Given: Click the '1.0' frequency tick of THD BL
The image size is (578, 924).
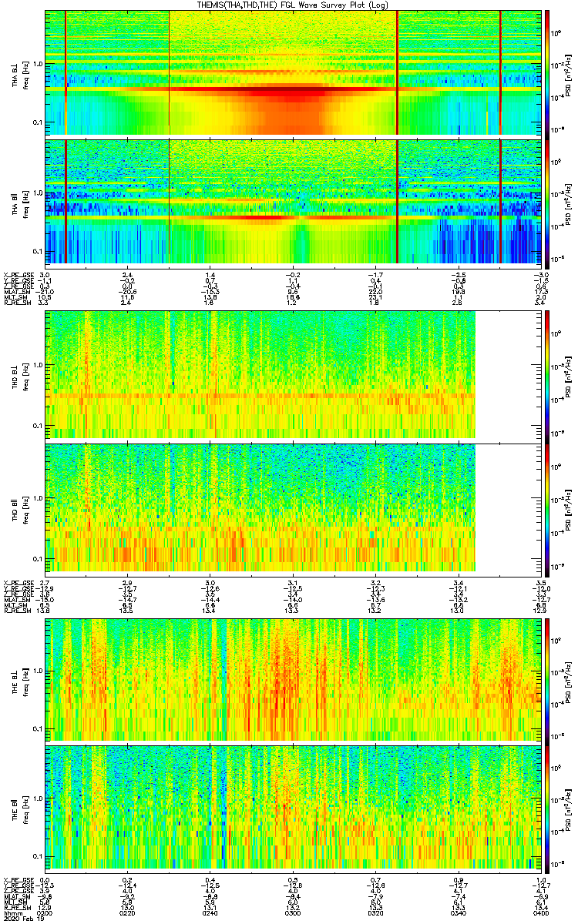Looking at the screenshot, I should [x=37, y=365].
